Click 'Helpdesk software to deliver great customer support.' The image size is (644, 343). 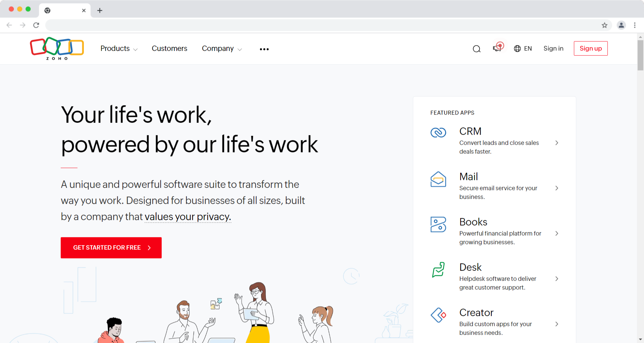(x=498, y=283)
